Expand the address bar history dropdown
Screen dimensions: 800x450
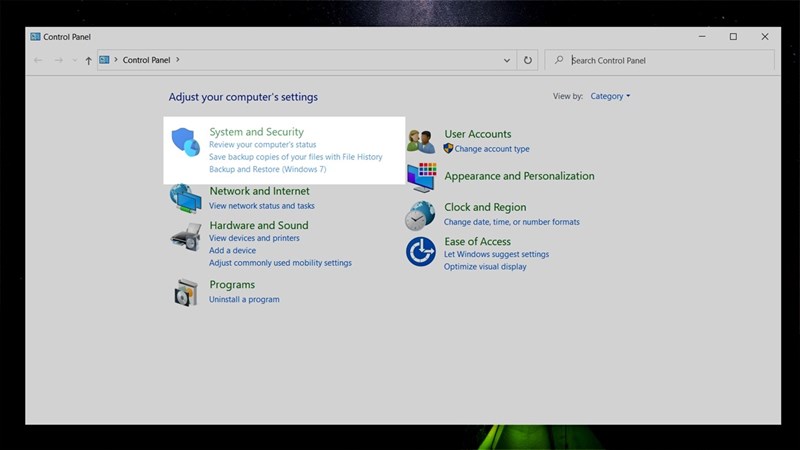[x=507, y=60]
